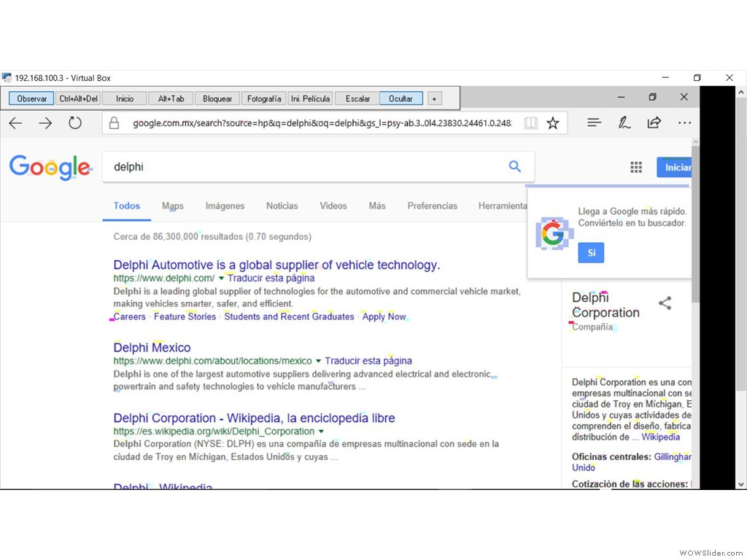Click Traducir esta página for Delphi Mexico
The image size is (747, 560).
click(368, 361)
